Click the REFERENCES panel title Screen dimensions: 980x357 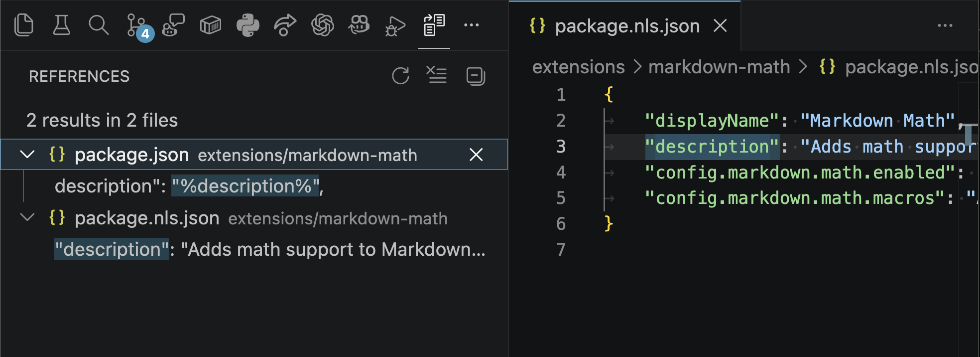79,76
